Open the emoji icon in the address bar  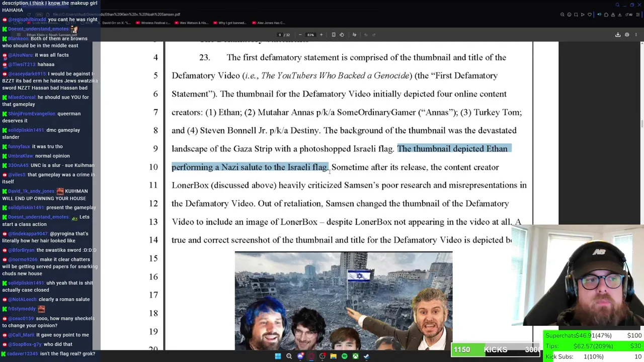tap(569, 15)
